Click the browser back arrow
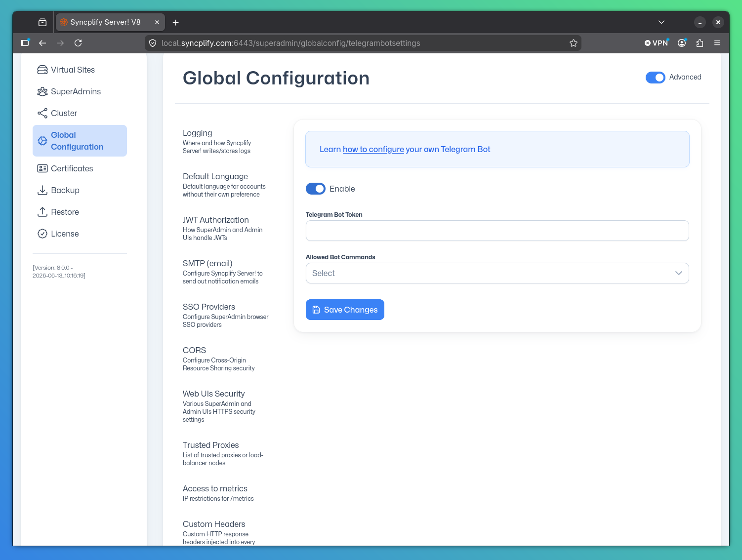 click(x=42, y=43)
